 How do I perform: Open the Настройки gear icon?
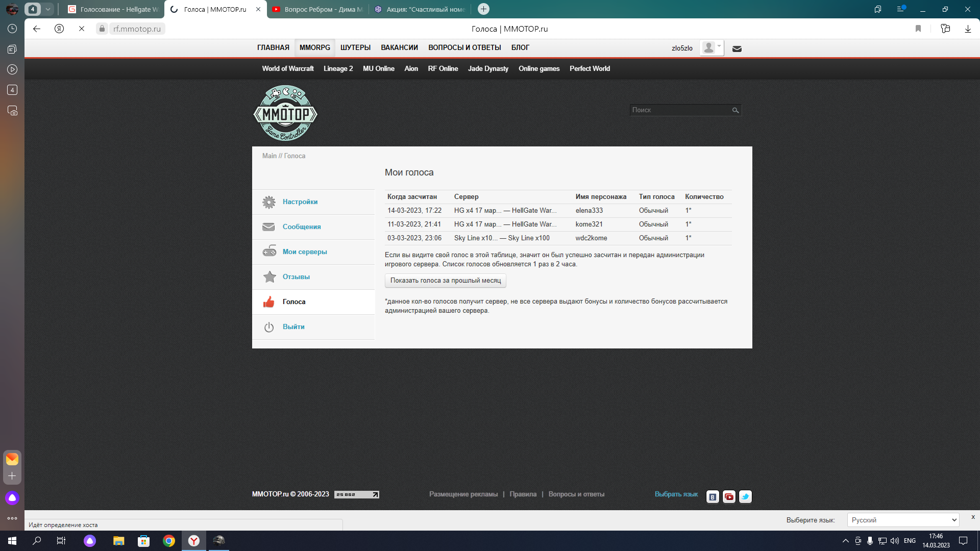[x=269, y=202]
